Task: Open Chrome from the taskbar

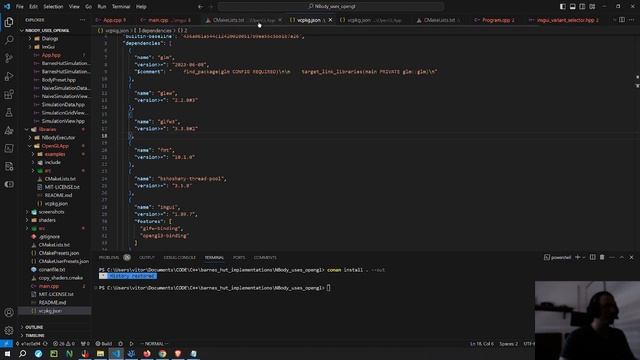Action: click(162, 353)
